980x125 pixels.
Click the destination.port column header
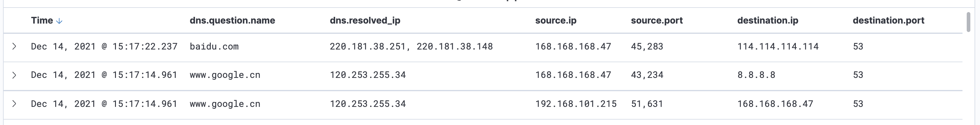tap(888, 21)
